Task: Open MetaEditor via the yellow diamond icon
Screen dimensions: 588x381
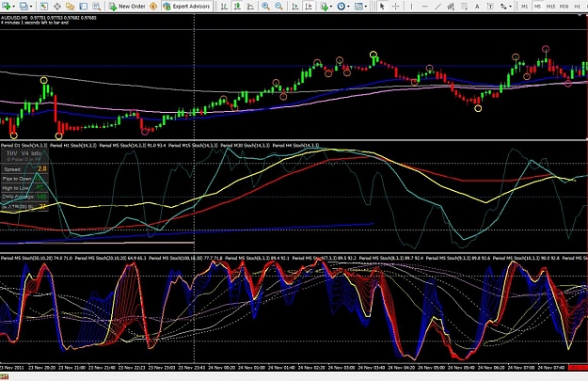Action: point(153,6)
